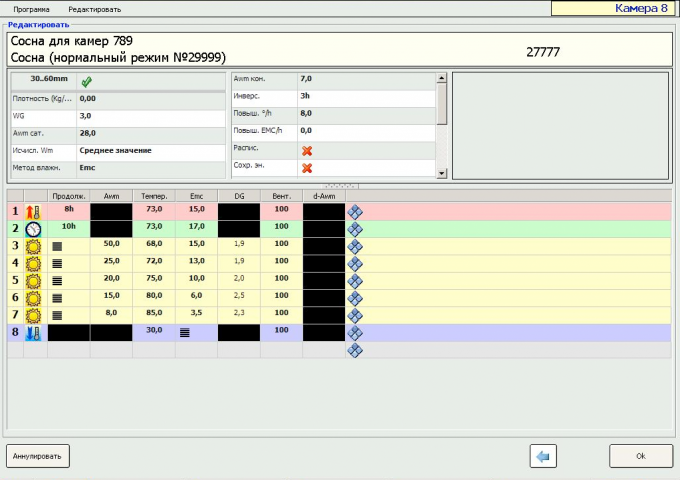Image resolution: width=680 pixels, height=480 pixels.
Task: Click the parameter list scroll up arrow
Action: point(441,78)
